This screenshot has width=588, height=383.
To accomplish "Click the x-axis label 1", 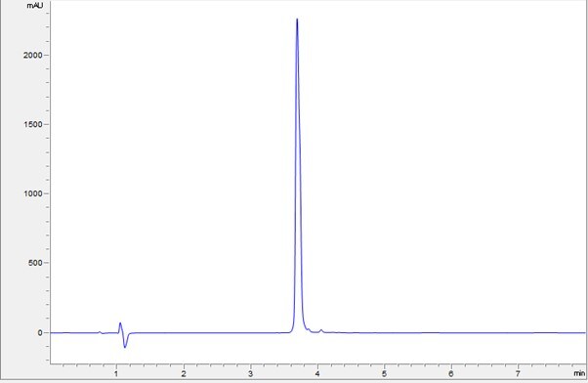I will coord(116,373).
